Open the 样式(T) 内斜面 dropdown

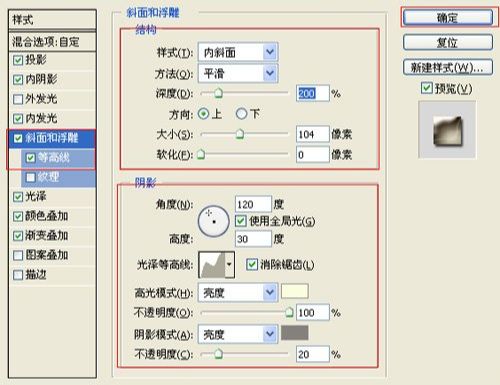[x=238, y=52]
